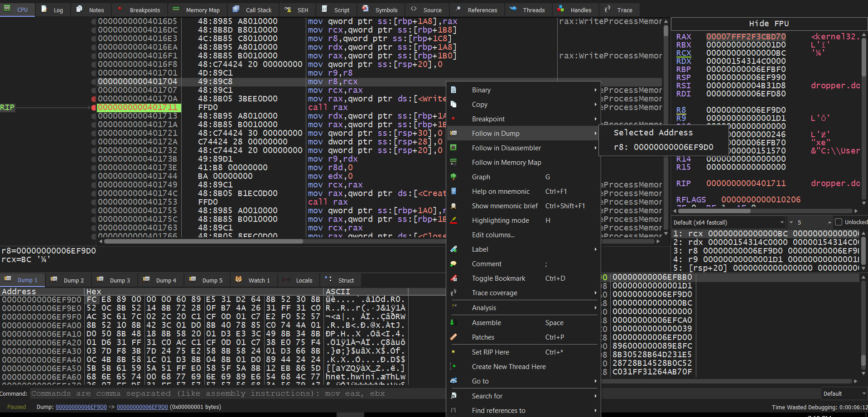This screenshot has width=868, height=417.
Task: Click the Follow in Memory Map icon
Action: [453, 163]
